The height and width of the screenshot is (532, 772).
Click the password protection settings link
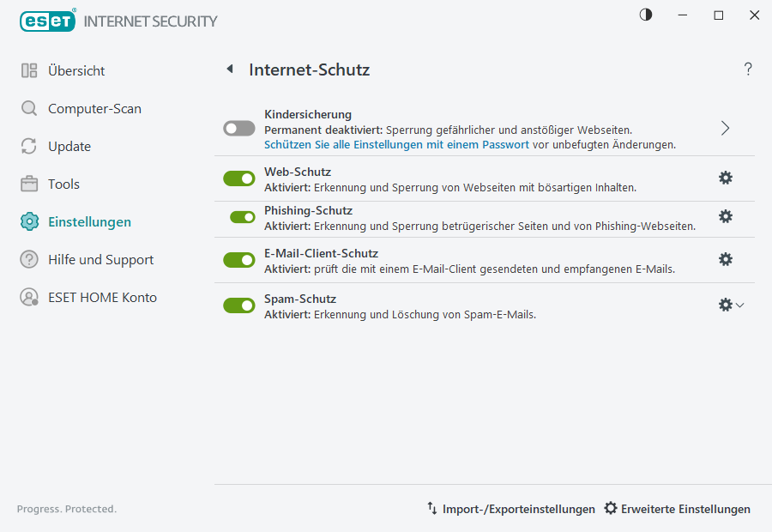[396, 145]
